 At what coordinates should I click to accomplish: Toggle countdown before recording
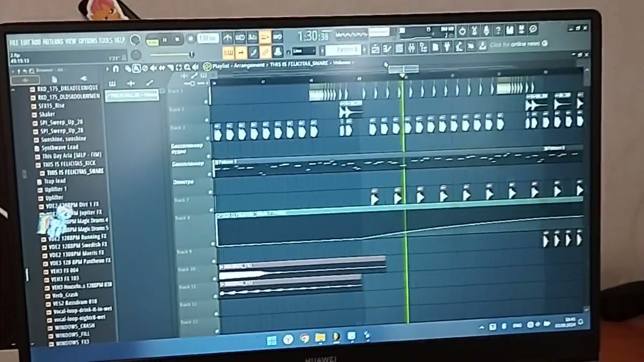point(253,37)
